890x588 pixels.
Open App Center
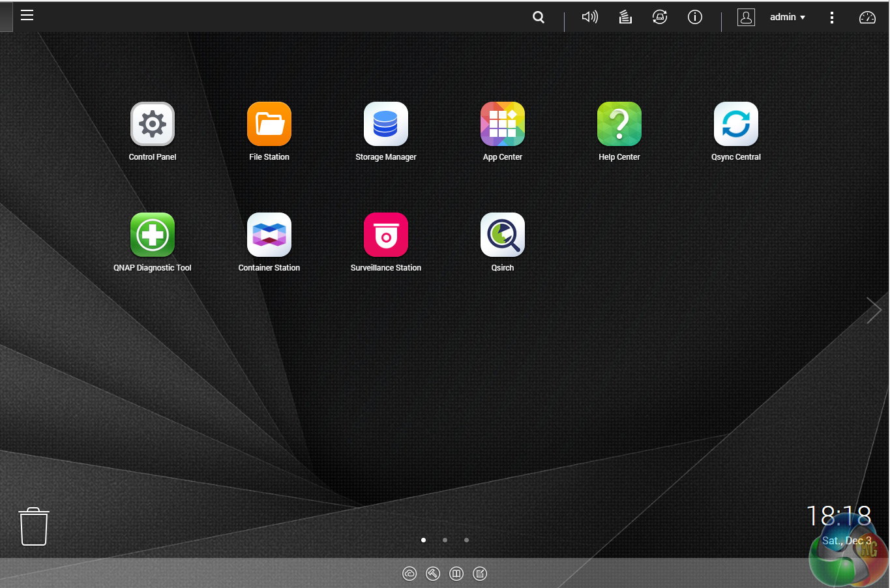pyautogui.click(x=503, y=124)
